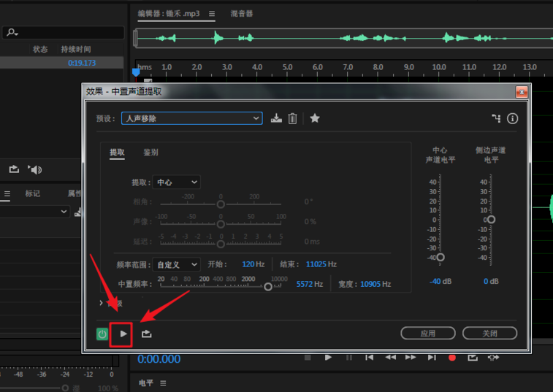553x392 pixels.
Task: Click the 开始 120 Hz value
Action: (253, 264)
